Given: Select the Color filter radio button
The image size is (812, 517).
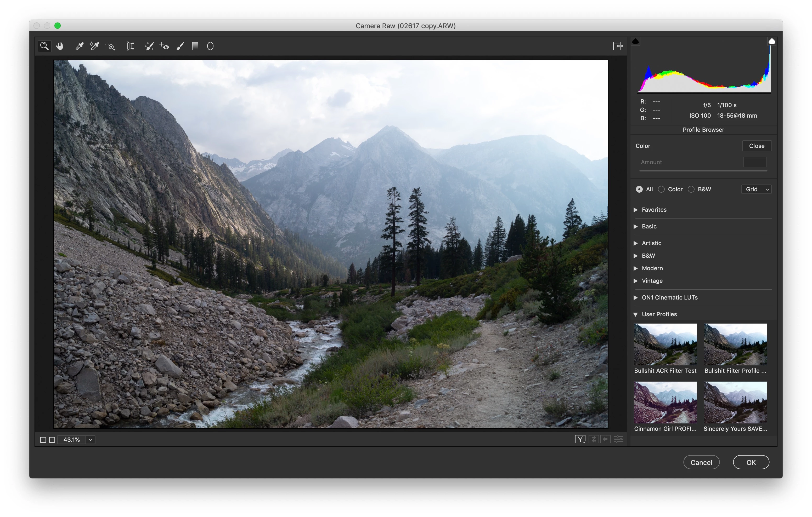Looking at the screenshot, I should pos(661,189).
